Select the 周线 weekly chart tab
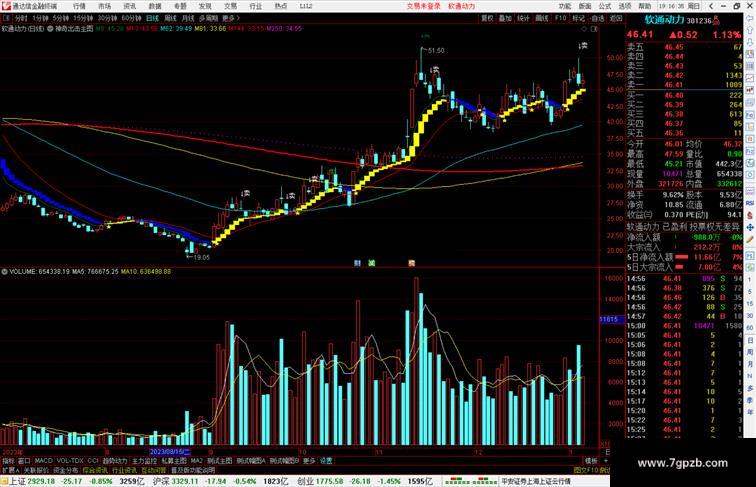The height and width of the screenshot is (487, 756). [x=170, y=18]
